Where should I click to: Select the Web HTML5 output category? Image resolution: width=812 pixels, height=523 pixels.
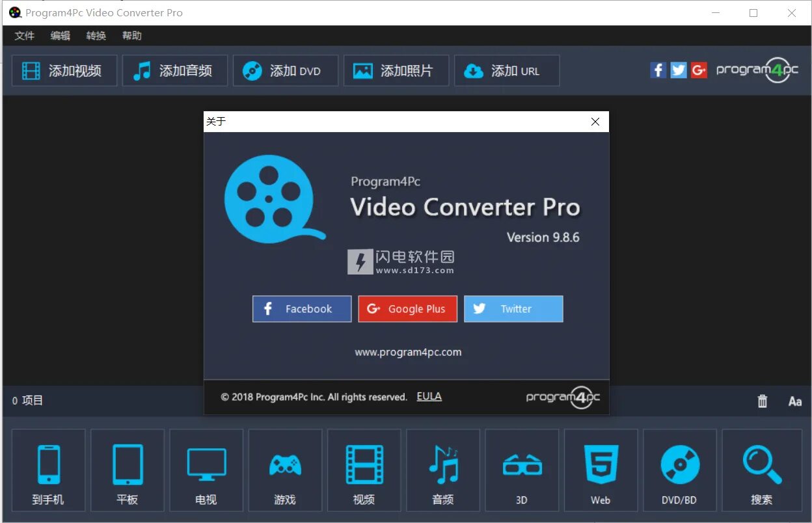(x=601, y=470)
